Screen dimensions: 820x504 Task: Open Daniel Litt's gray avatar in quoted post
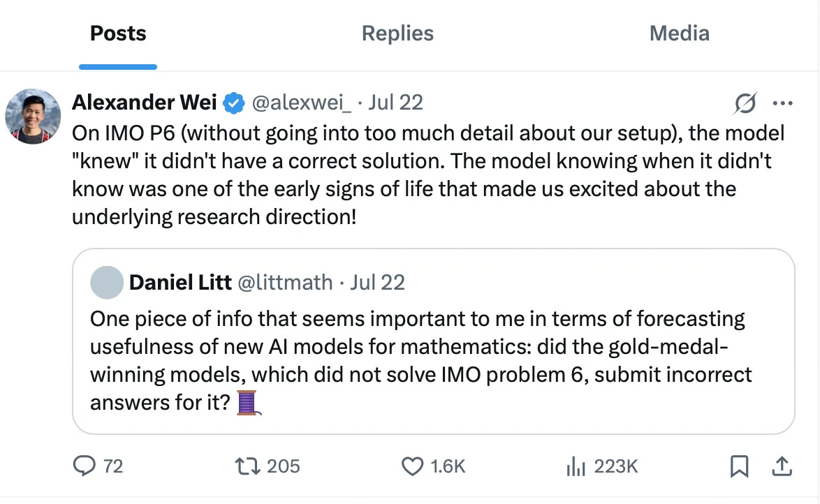(106, 282)
